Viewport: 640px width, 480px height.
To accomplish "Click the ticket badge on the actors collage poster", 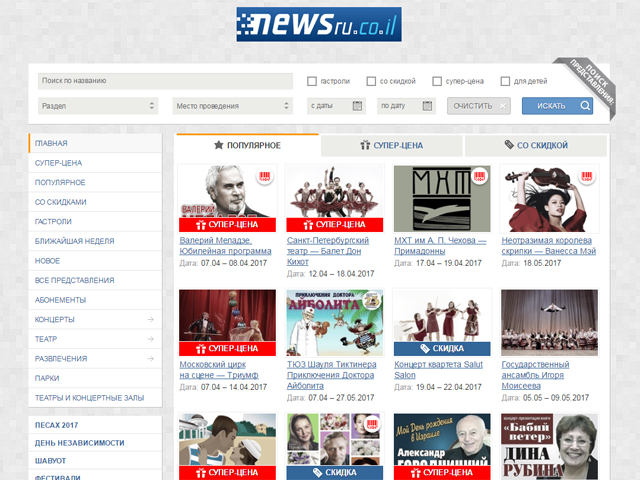I will 372,423.
